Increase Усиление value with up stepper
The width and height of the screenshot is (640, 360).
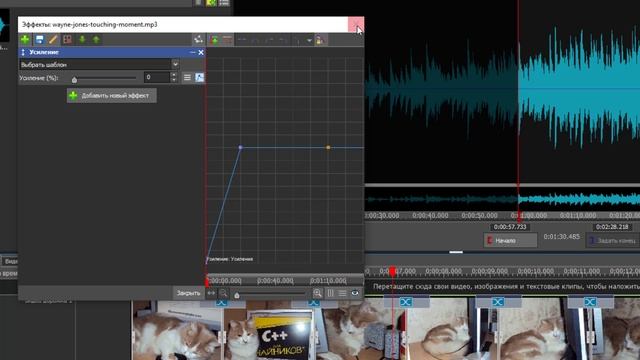(x=174, y=75)
